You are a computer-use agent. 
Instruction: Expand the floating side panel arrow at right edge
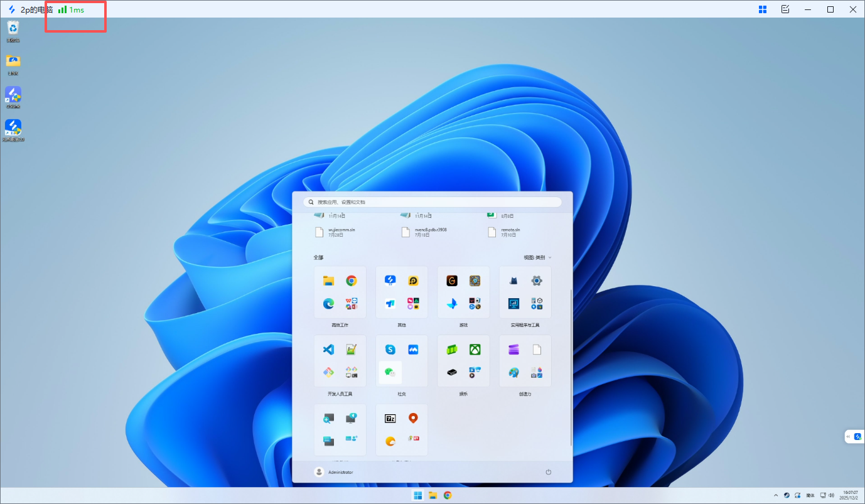pos(849,436)
